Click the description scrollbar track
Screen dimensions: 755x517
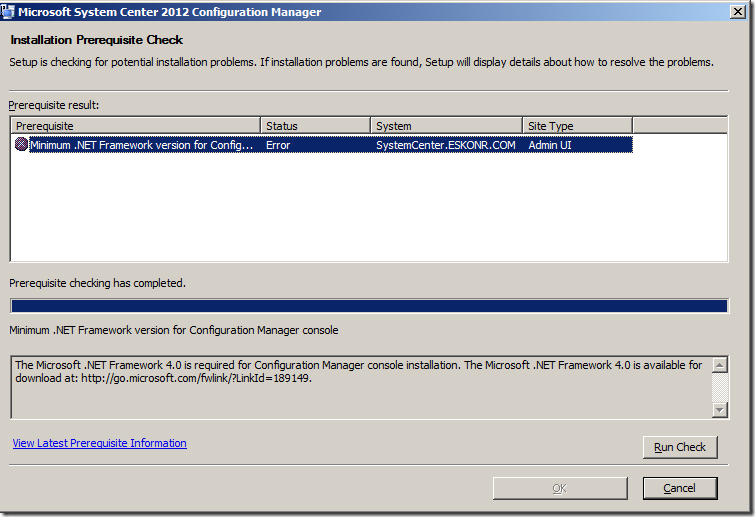[719, 388]
